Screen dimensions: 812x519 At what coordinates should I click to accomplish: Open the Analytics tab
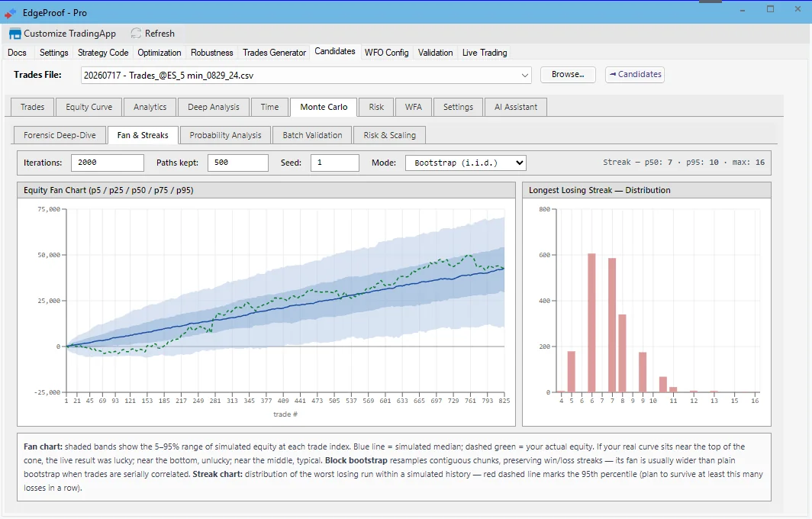point(150,107)
